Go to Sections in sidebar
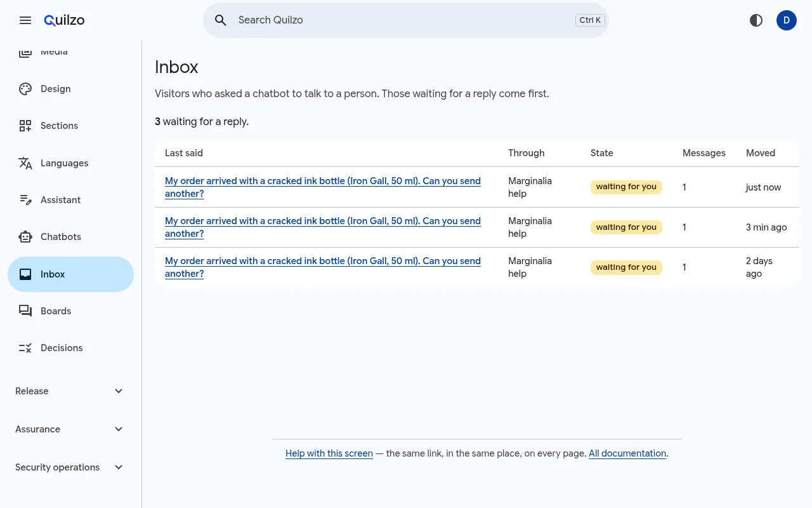 [70, 126]
